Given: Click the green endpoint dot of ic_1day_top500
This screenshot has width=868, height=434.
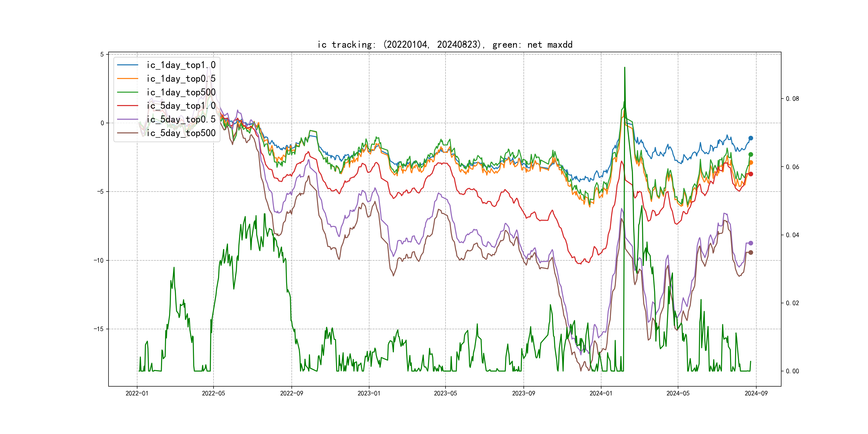Looking at the screenshot, I should tap(751, 154).
